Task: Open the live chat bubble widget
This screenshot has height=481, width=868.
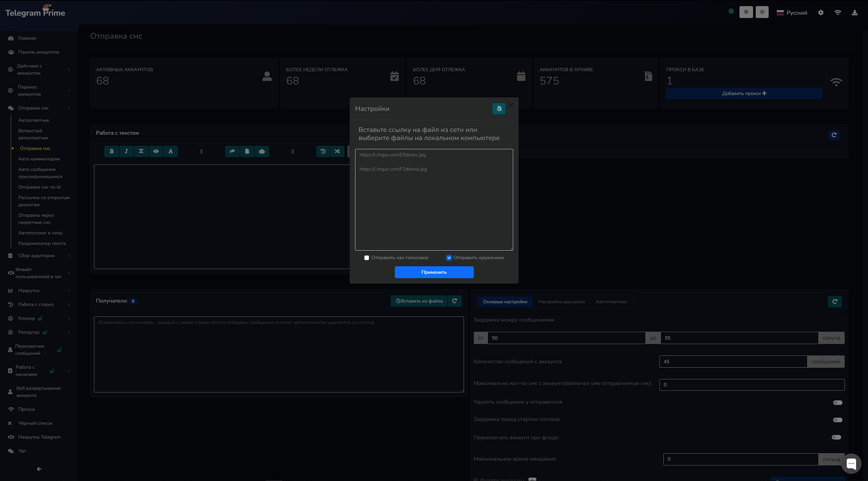Action: tap(851, 463)
